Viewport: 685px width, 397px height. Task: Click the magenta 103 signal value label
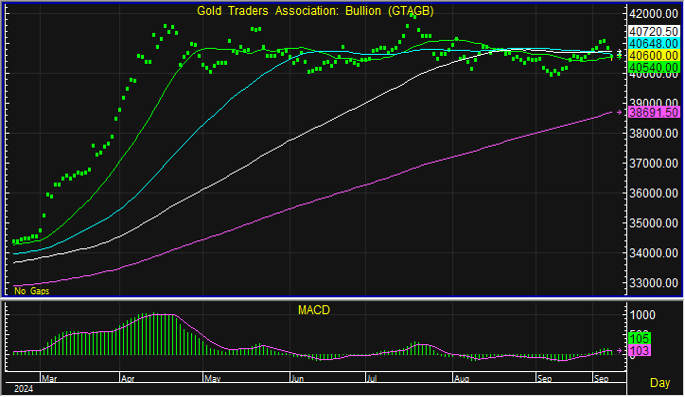(x=640, y=350)
